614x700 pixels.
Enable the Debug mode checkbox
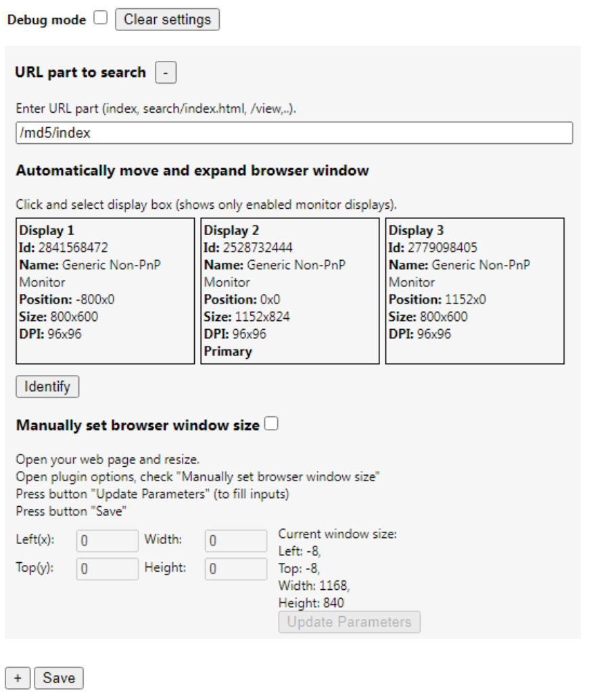101,18
